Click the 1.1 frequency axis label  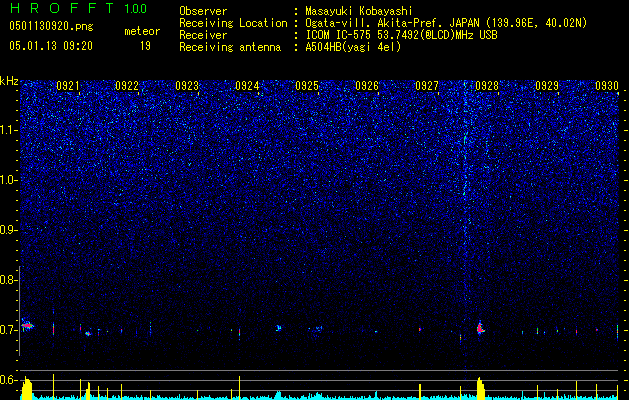click(9, 130)
